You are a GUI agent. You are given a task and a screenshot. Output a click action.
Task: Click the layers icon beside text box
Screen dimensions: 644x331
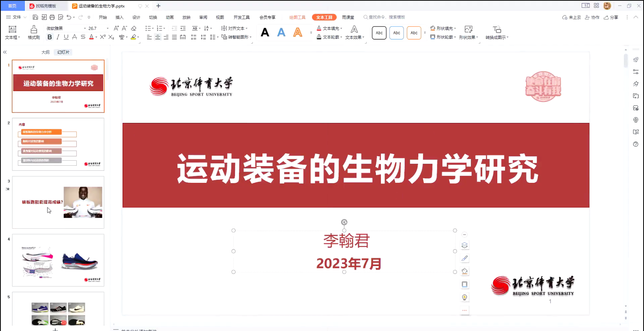pos(464,245)
